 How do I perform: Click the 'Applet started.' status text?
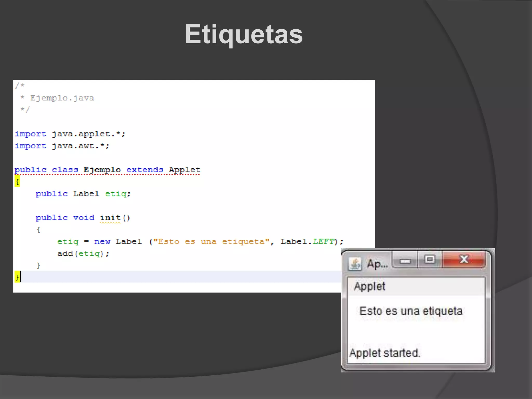click(385, 353)
